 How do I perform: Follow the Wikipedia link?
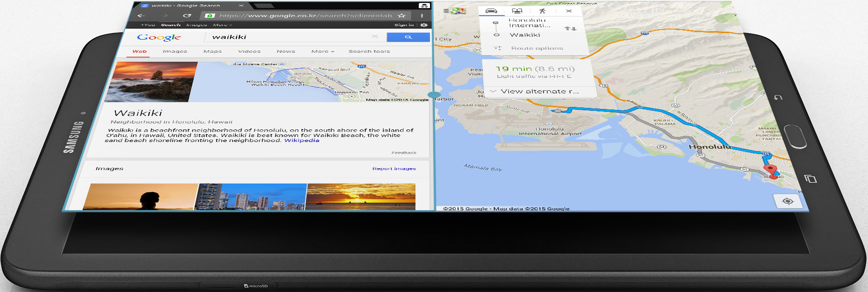point(302,140)
